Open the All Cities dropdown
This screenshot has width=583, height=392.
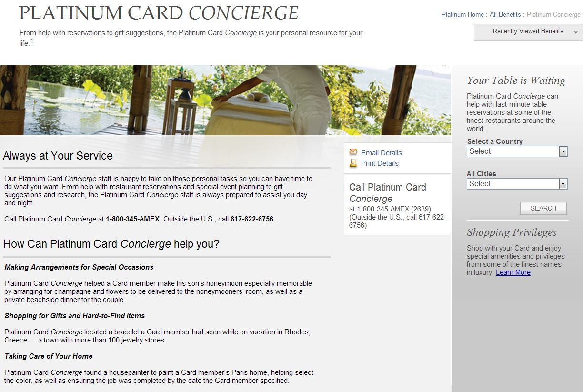pos(517,184)
